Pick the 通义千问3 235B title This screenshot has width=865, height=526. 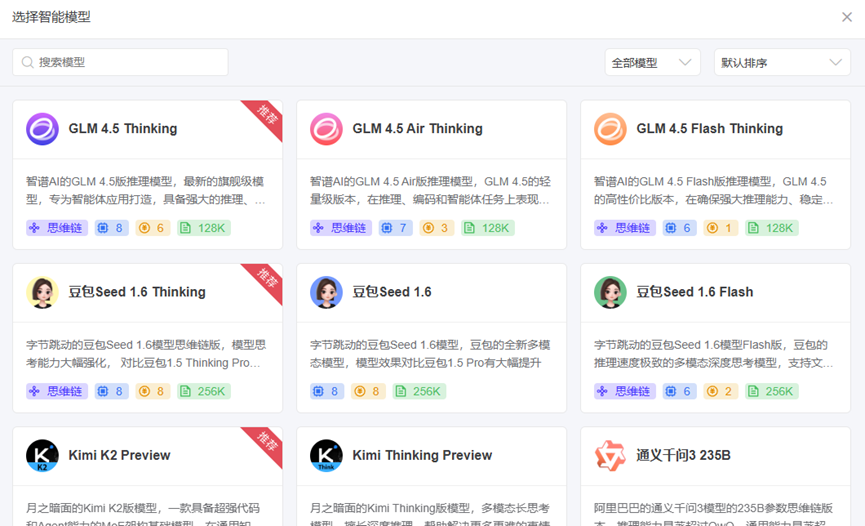pos(684,455)
